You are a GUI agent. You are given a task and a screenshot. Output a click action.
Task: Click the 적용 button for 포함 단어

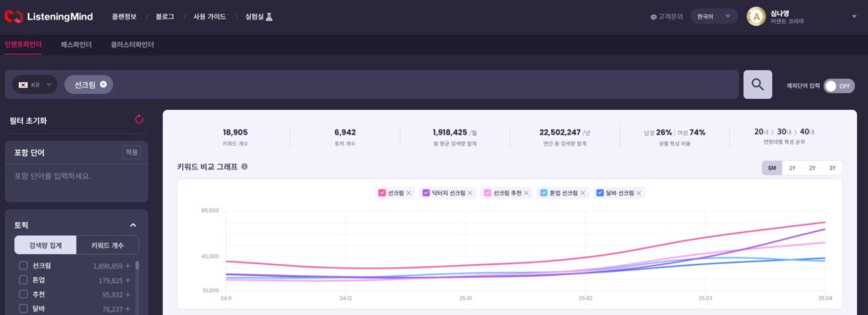[131, 153]
